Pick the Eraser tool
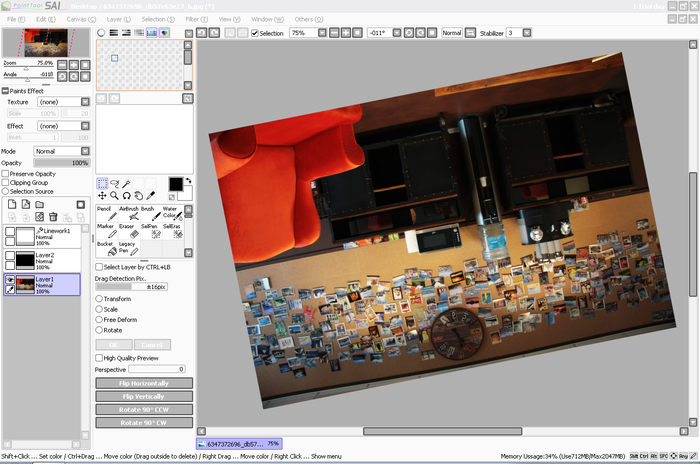Screen dimensions: 700x464 coord(127,231)
